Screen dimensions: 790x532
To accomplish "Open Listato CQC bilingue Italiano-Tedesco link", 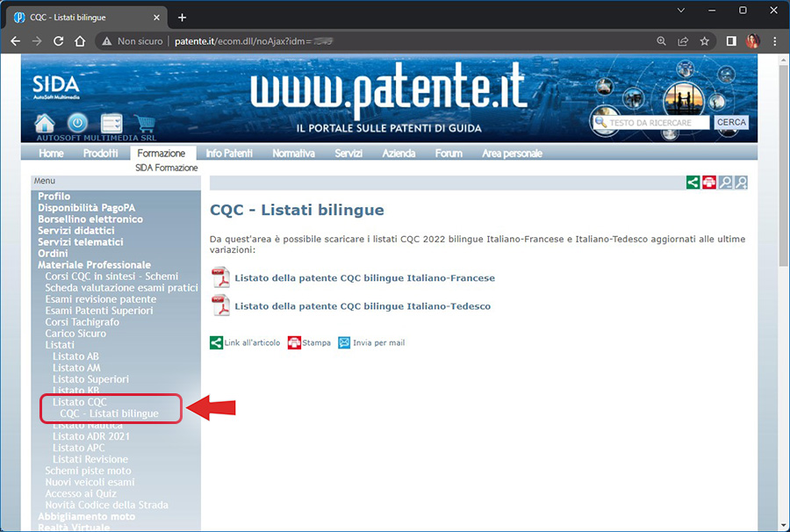I will pos(363,306).
